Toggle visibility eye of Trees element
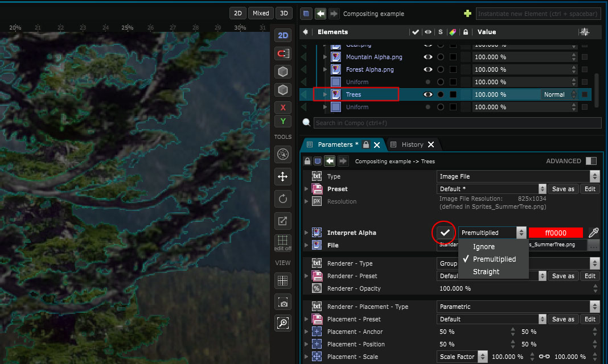The height and width of the screenshot is (364, 608). 428,94
